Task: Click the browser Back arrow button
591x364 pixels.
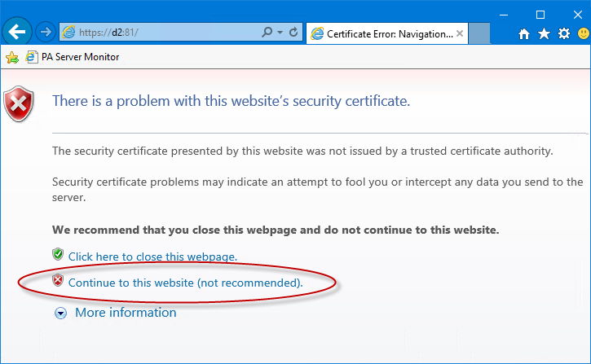Action: tap(17, 32)
